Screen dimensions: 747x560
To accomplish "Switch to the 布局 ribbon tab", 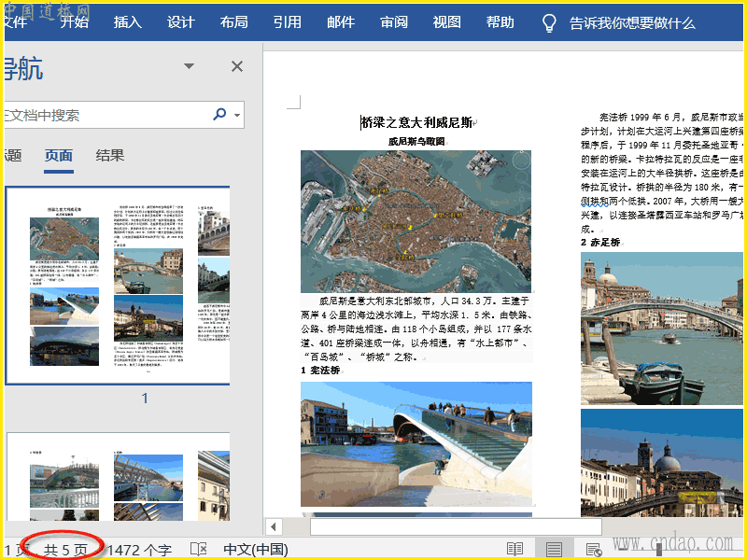I will [234, 23].
